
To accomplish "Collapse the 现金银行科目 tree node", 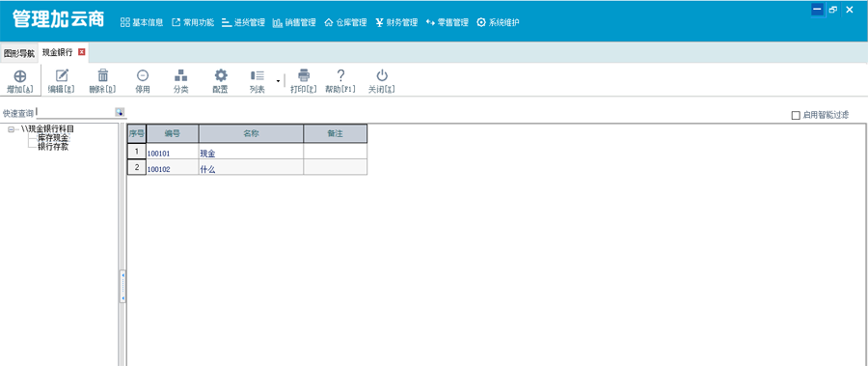I will pyautogui.click(x=11, y=129).
